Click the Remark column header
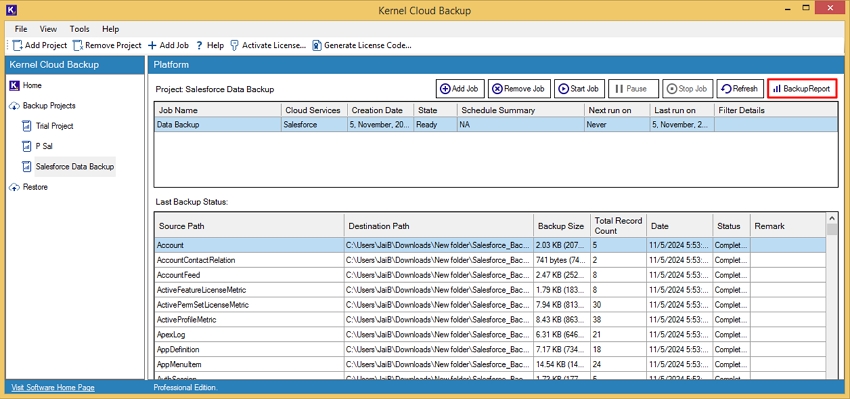Screen dimensions: 850x399 tap(788, 226)
